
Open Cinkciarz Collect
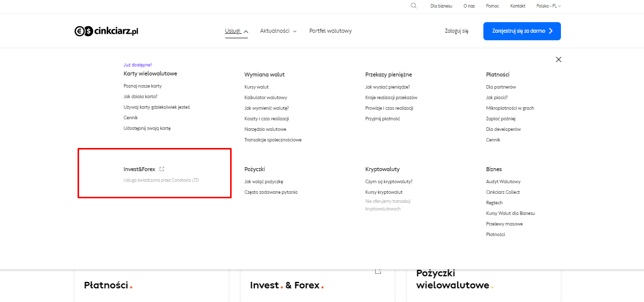tap(503, 192)
